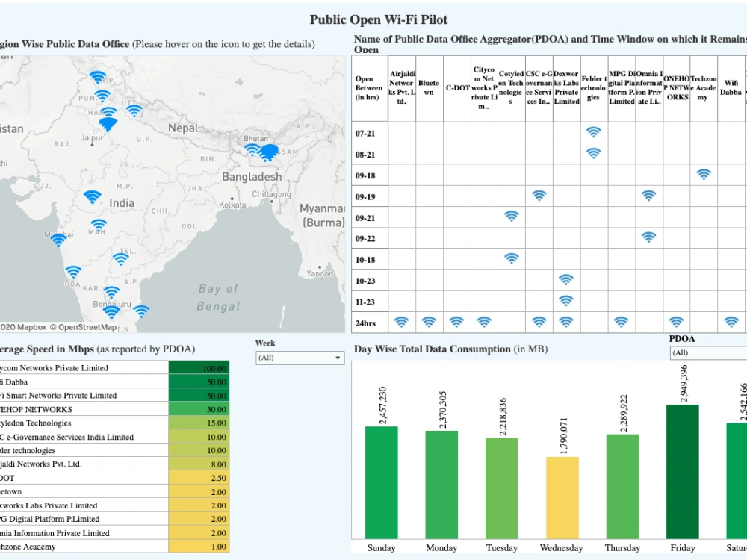Select the Bluetown column header
The width and height of the screenshot is (747, 560).
pyautogui.click(x=429, y=87)
